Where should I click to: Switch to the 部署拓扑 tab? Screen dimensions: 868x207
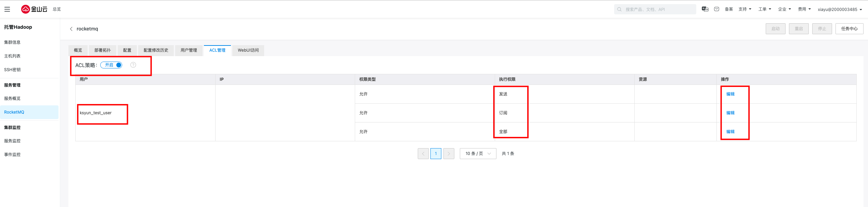(x=103, y=50)
